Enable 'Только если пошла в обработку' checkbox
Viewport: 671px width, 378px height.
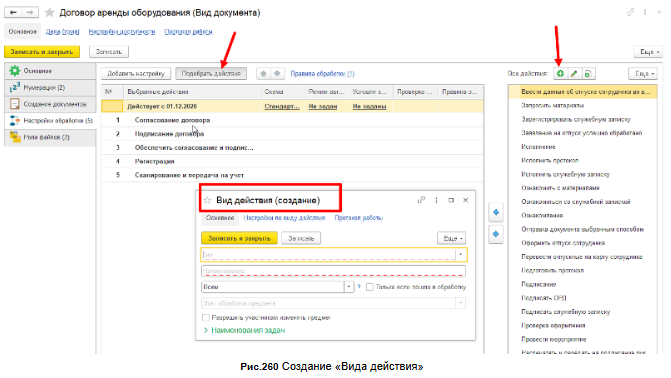(370, 287)
